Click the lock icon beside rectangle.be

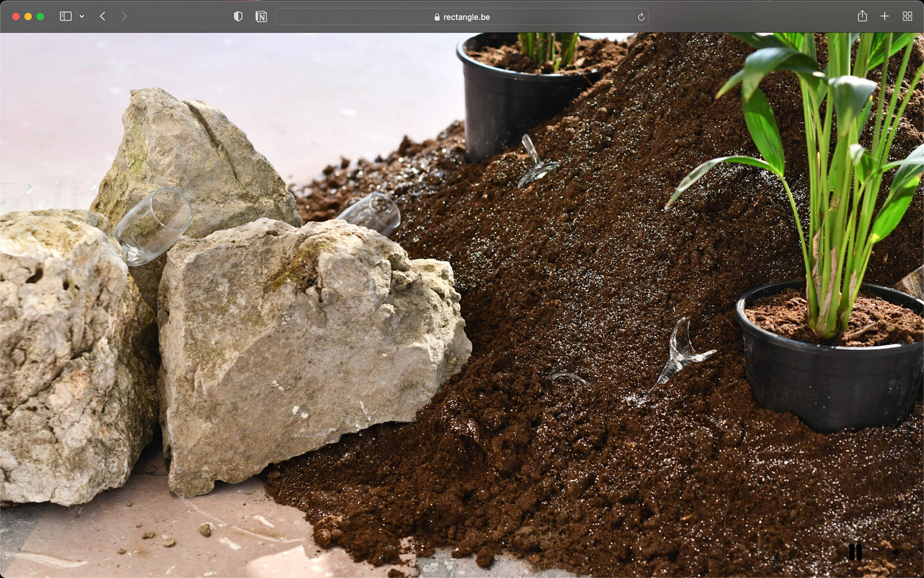tap(437, 17)
